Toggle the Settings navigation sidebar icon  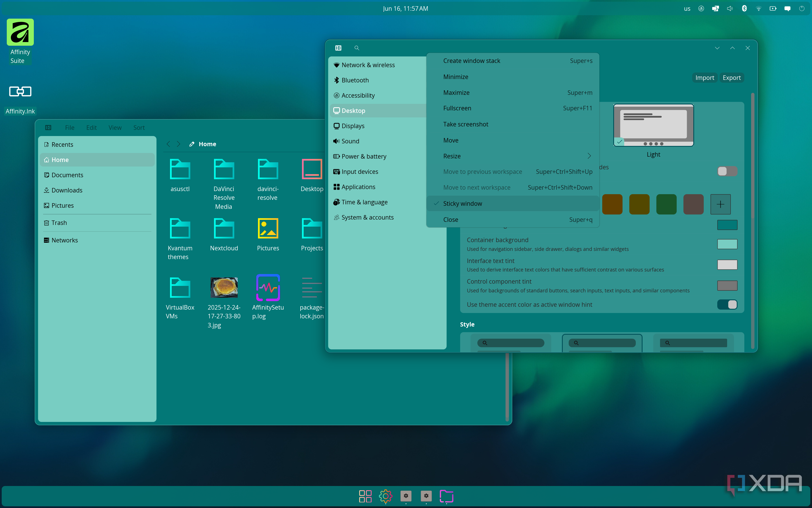pyautogui.click(x=338, y=48)
